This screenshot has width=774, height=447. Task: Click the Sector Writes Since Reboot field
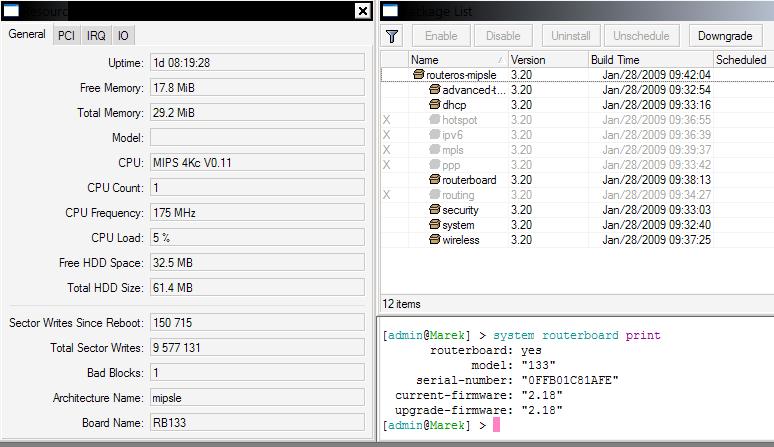[x=257, y=323]
